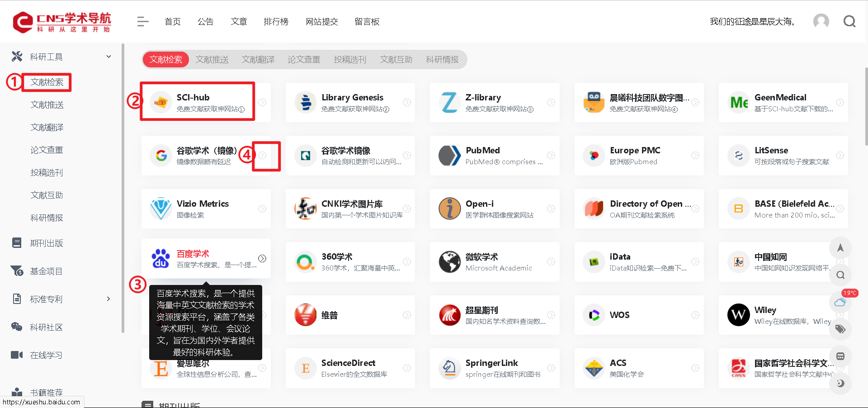
Task: Open Z-library via its Z icon
Action: click(x=449, y=102)
